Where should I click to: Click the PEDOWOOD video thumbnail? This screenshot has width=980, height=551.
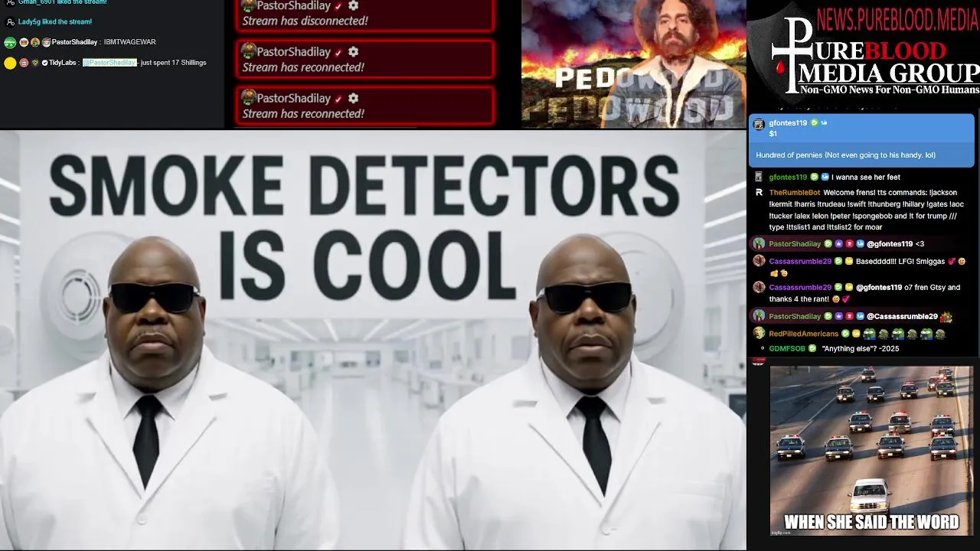click(633, 64)
